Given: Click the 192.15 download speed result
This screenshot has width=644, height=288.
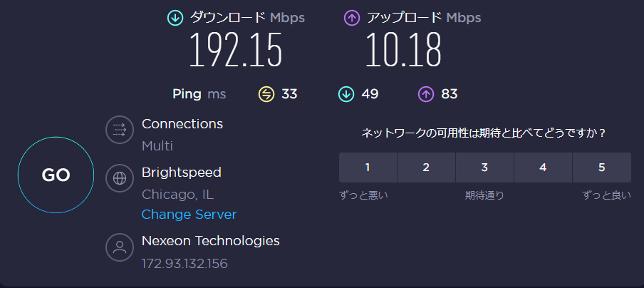Looking at the screenshot, I should tap(236, 50).
